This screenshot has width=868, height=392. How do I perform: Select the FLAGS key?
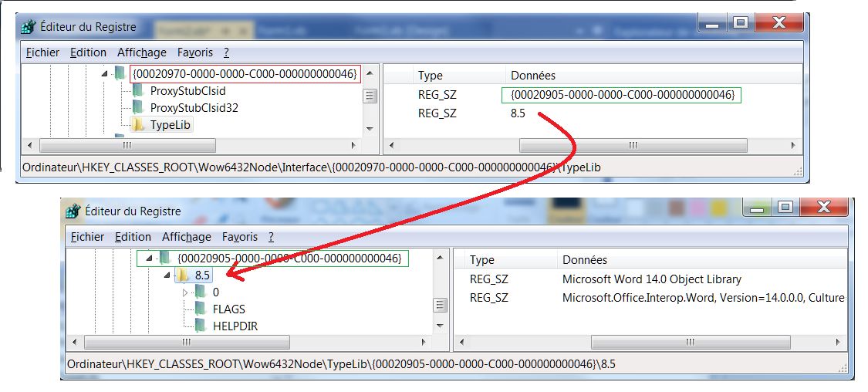click(228, 309)
